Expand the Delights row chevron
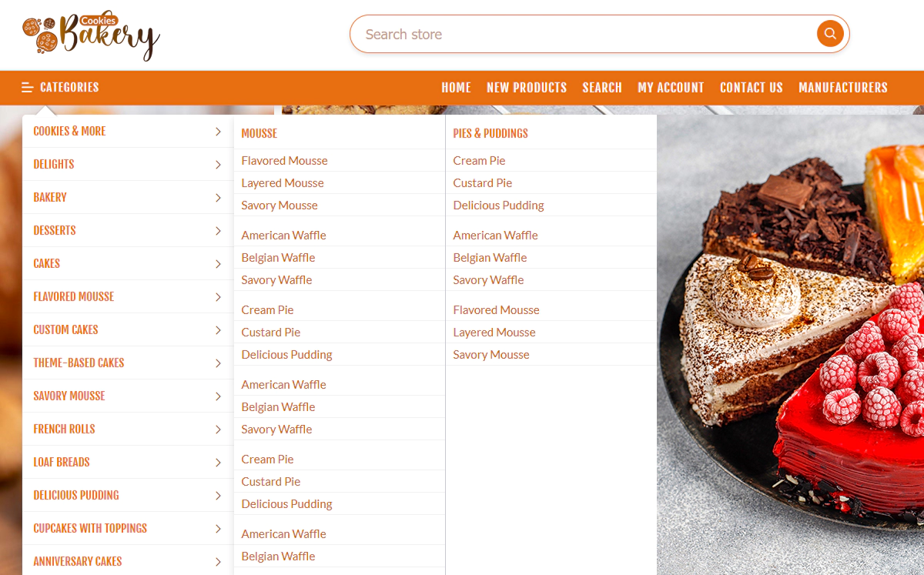 click(x=218, y=165)
